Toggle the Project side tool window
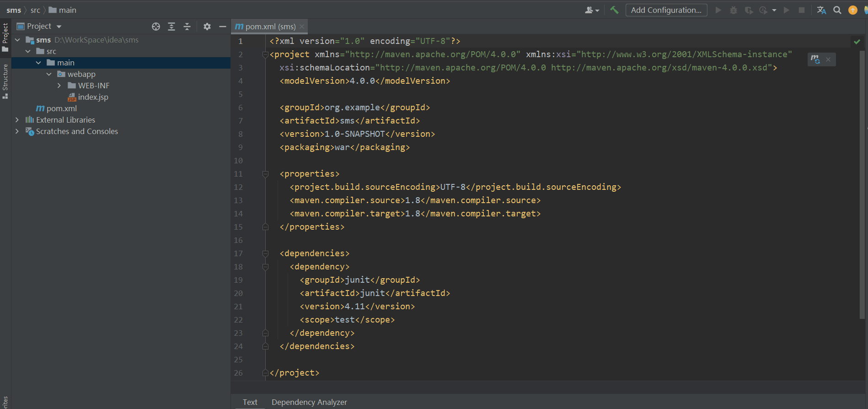The image size is (868, 409). 5,37
